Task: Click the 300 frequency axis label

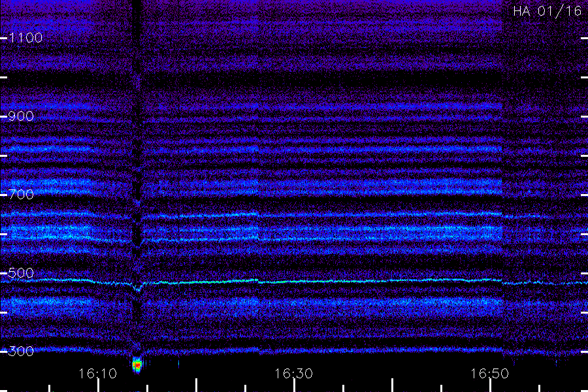Action: (21, 351)
